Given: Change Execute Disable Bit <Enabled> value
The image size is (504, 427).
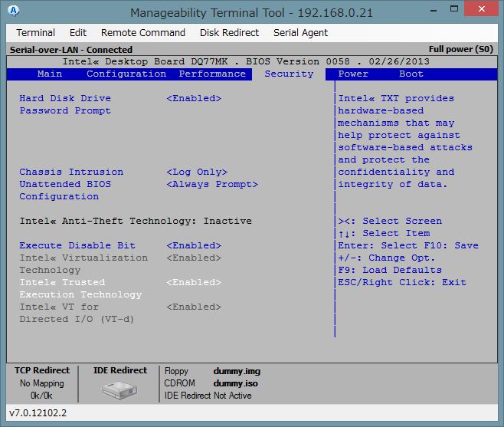Looking at the screenshot, I should click(194, 245).
